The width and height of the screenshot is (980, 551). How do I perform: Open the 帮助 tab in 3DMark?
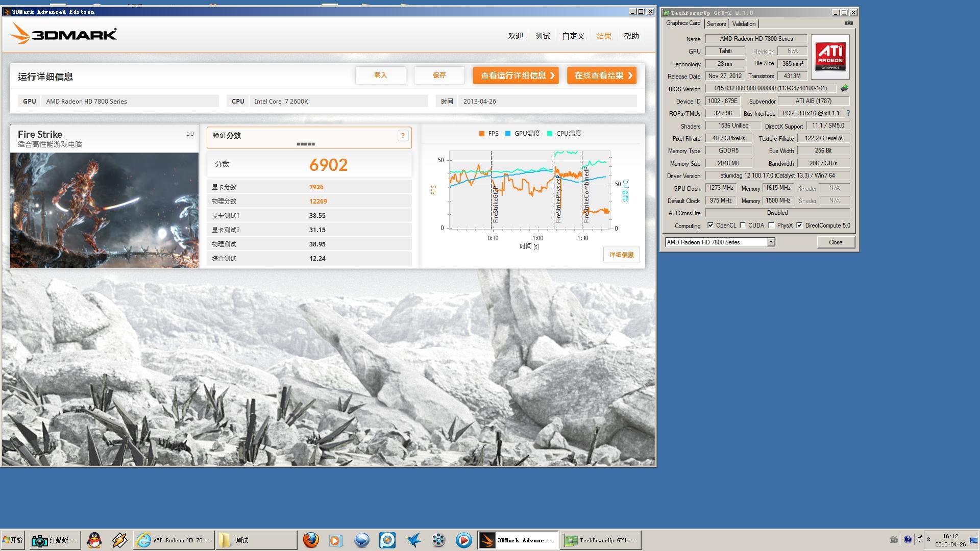coord(631,36)
